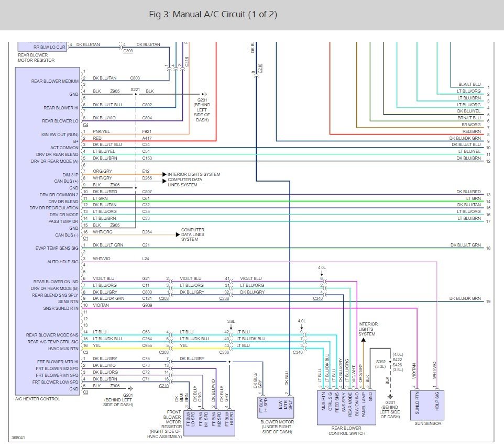The width and height of the screenshot is (504, 448).
Task: Click the PNK/YEL wire color label
Action: (101, 131)
